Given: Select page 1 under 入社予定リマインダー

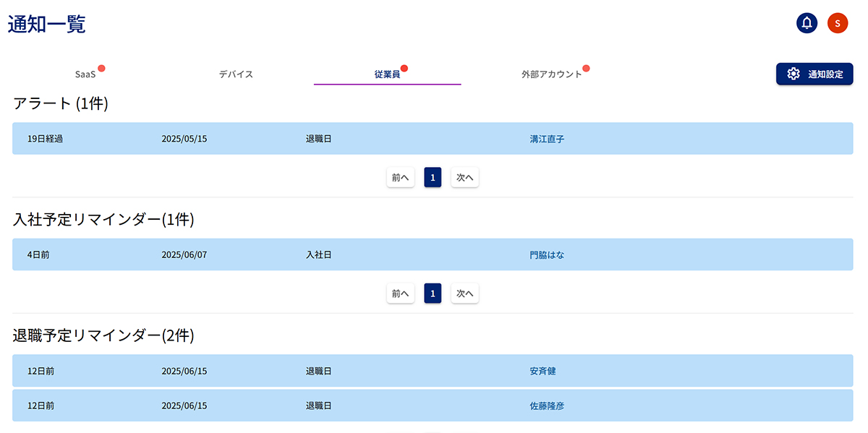Looking at the screenshot, I should click(x=433, y=293).
